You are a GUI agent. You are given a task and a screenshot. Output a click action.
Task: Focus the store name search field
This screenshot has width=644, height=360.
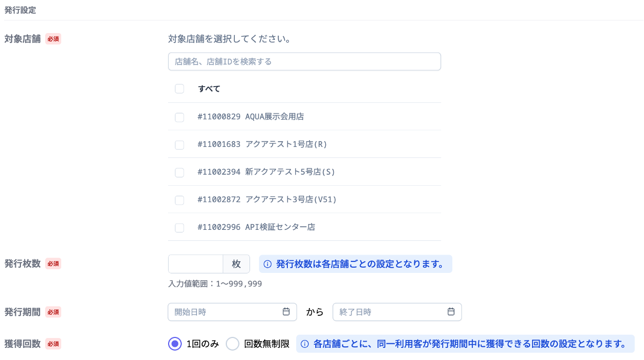click(304, 61)
